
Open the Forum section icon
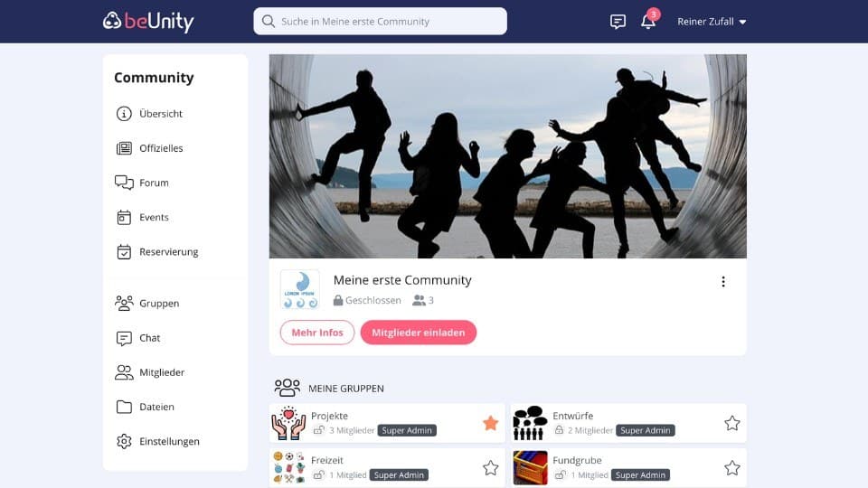[x=124, y=183]
